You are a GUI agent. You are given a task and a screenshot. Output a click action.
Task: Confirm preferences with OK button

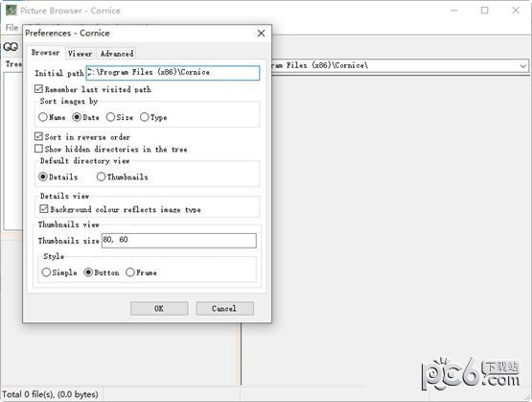point(159,308)
